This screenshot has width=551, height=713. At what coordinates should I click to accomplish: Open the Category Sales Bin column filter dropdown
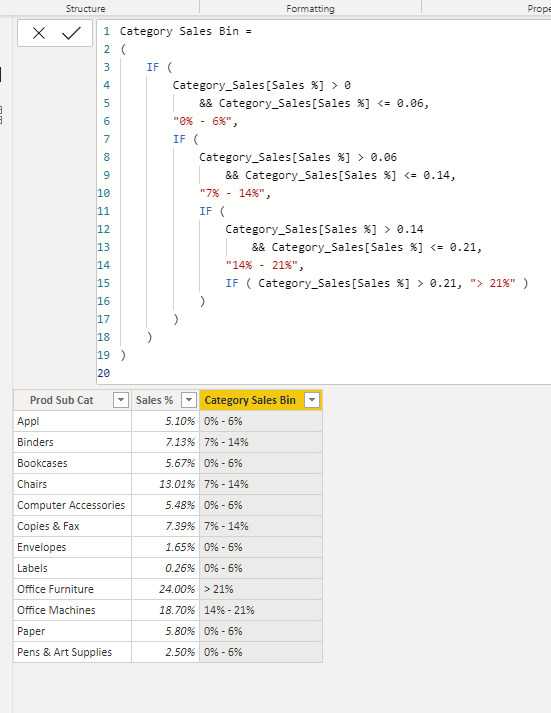312,400
